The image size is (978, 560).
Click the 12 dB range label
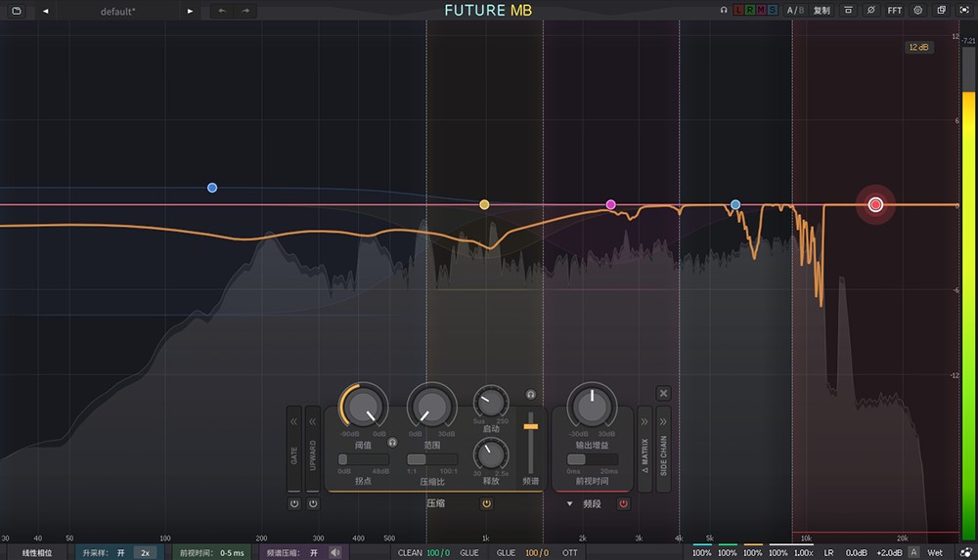pyautogui.click(x=918, y=47)
